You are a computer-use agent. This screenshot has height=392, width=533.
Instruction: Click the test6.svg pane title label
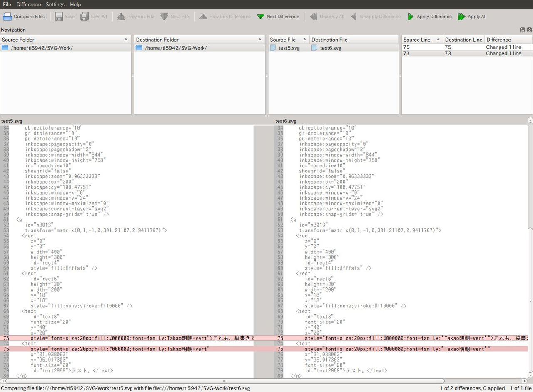(286, 121)
